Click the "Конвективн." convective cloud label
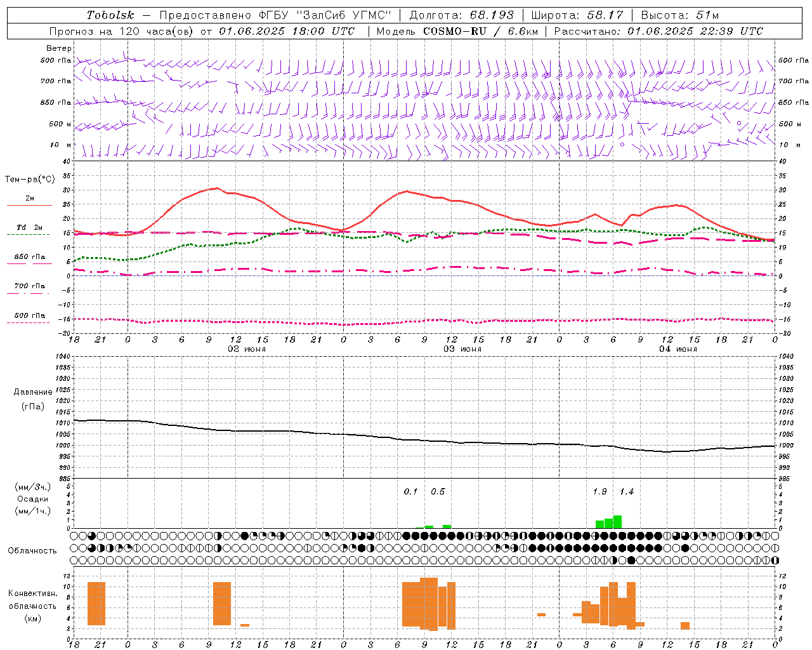 [x=33, y=594]
